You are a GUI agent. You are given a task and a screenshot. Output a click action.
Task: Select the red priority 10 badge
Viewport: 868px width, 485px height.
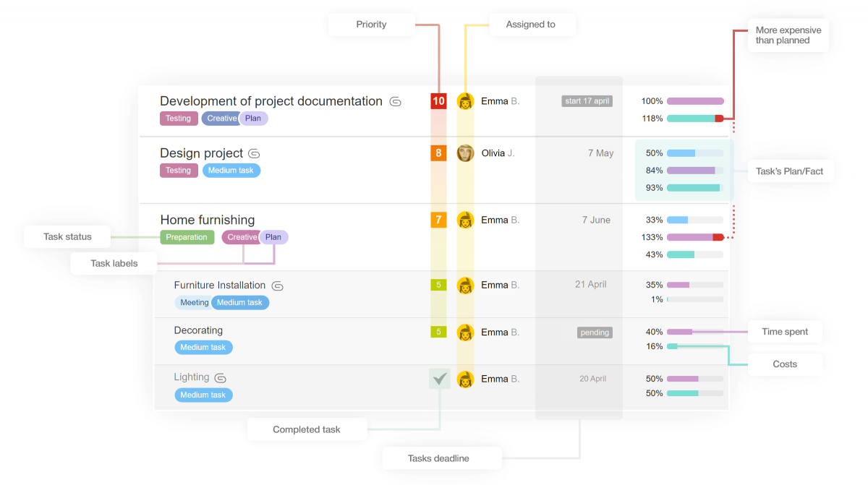pyautogui.click(x=438, y=101)
